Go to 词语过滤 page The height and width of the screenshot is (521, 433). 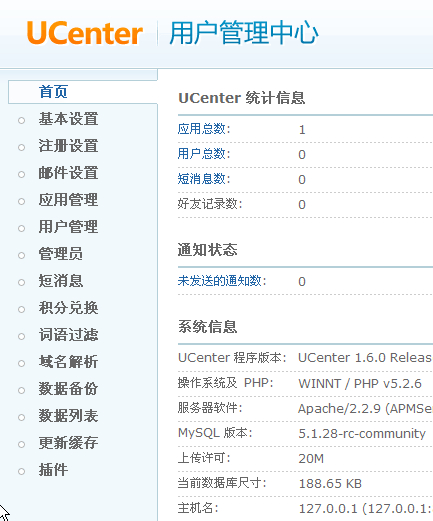(x=68, y=335)
